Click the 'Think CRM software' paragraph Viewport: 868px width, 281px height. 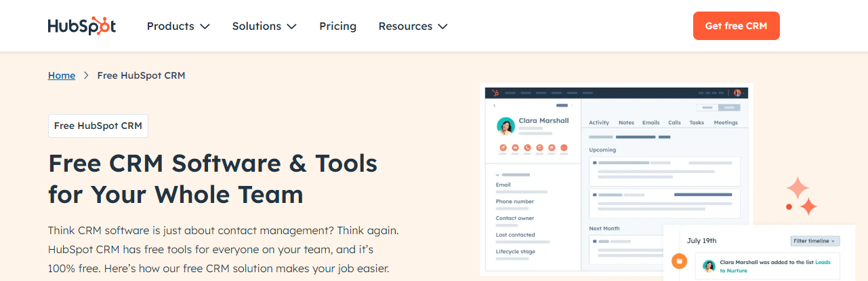point(224,249)
